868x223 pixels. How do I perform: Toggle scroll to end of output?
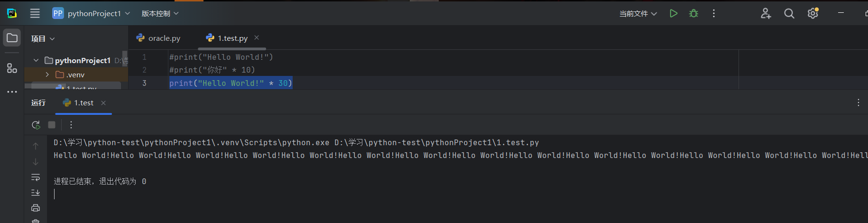point(36,192)
